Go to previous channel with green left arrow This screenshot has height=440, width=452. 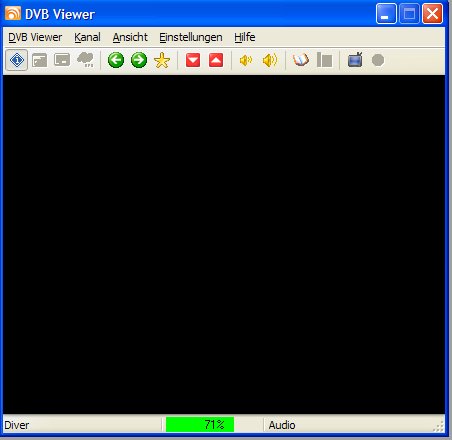[116, 60]
